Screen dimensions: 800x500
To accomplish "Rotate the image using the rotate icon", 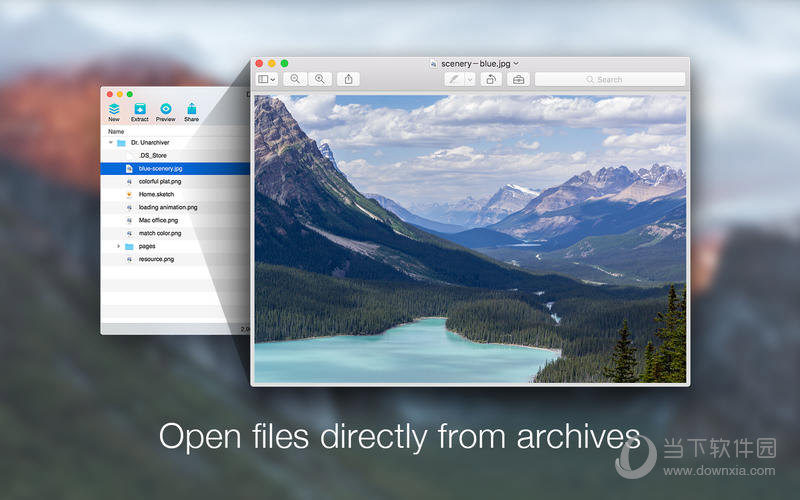I will pyautogui.click(x=491, y=79).
